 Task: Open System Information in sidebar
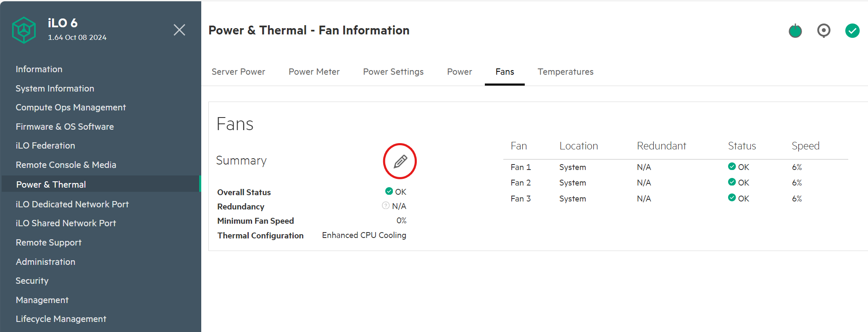pyautogui.click(x=55, y=89)
